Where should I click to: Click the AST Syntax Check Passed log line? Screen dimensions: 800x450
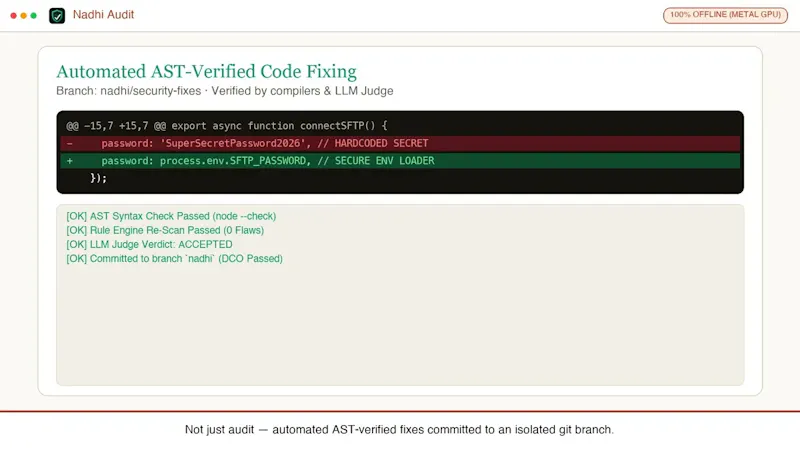(171, 216)
